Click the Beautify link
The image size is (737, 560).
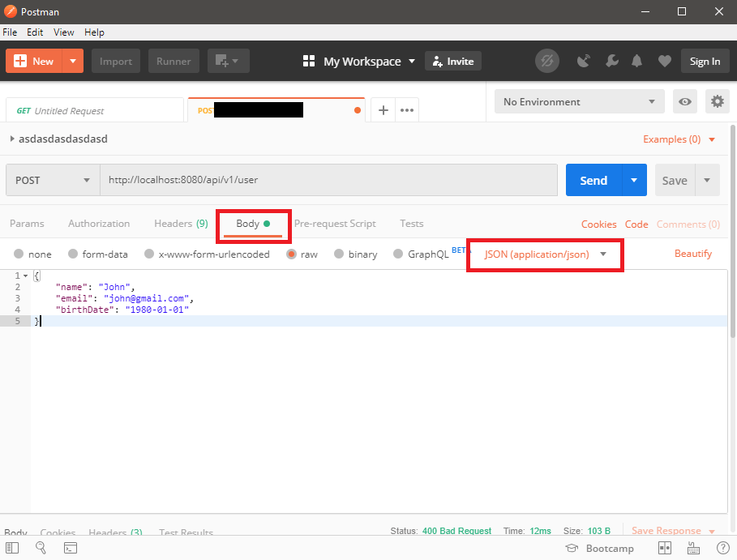point(693,254)
